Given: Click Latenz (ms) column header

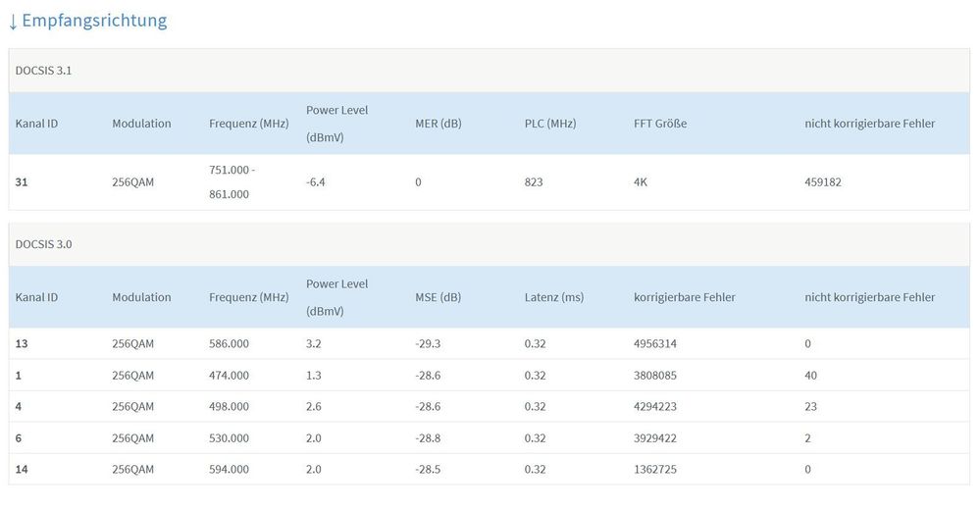Looking at the screenshot, I should 553,297.
